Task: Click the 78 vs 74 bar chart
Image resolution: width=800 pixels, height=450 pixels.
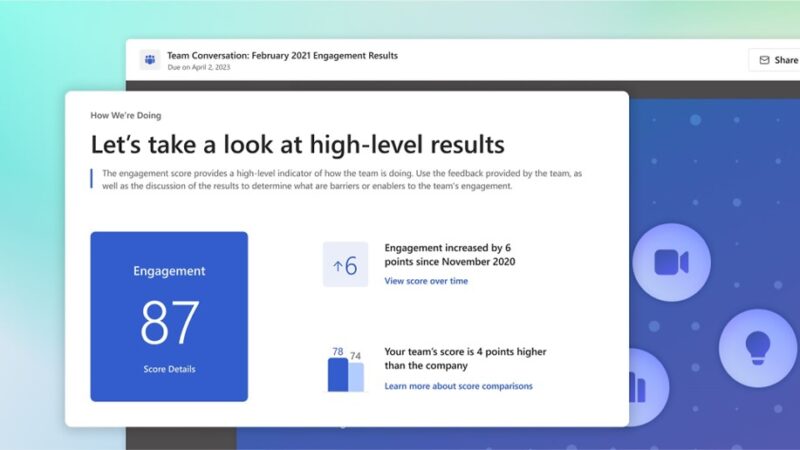Action: (x=345, y=370)
